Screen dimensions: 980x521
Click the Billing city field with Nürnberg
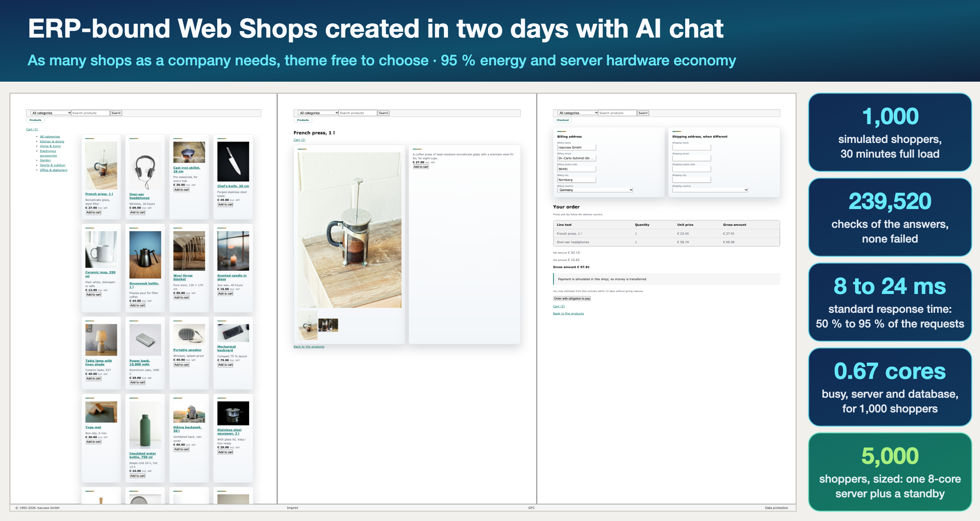577,180
